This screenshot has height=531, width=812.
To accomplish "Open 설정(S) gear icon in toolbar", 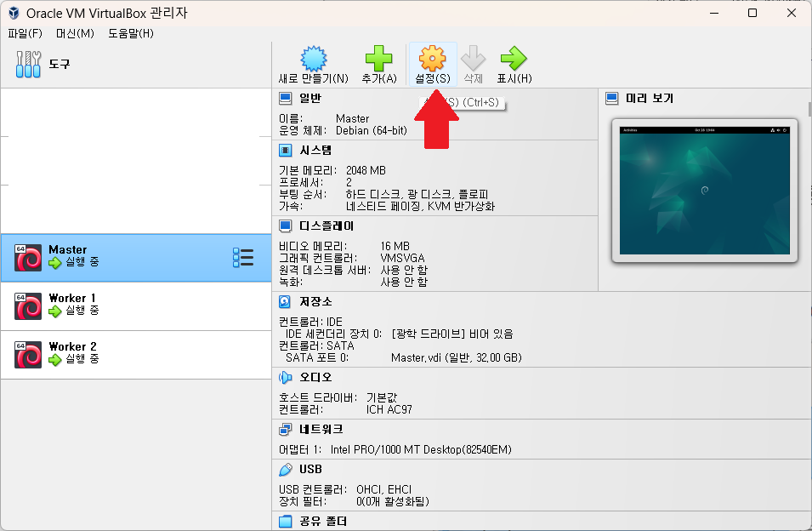I will click(433, 59).
